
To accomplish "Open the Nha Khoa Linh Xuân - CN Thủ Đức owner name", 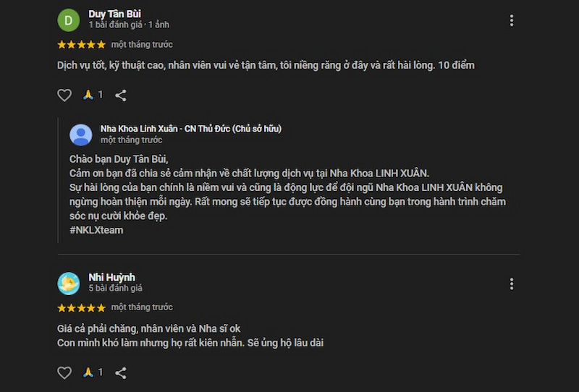I will pyautogui.click(x=191, y=129).
